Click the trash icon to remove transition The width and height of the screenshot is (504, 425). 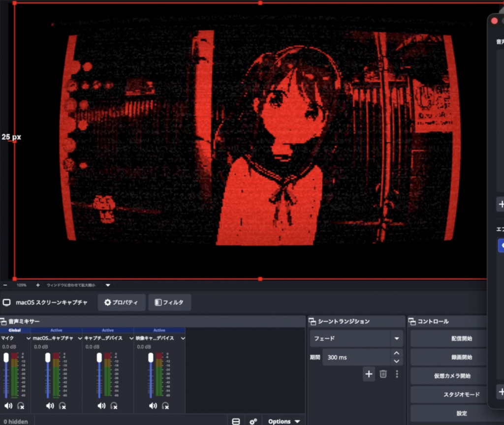pyautogui.click(x=383, y=374)
